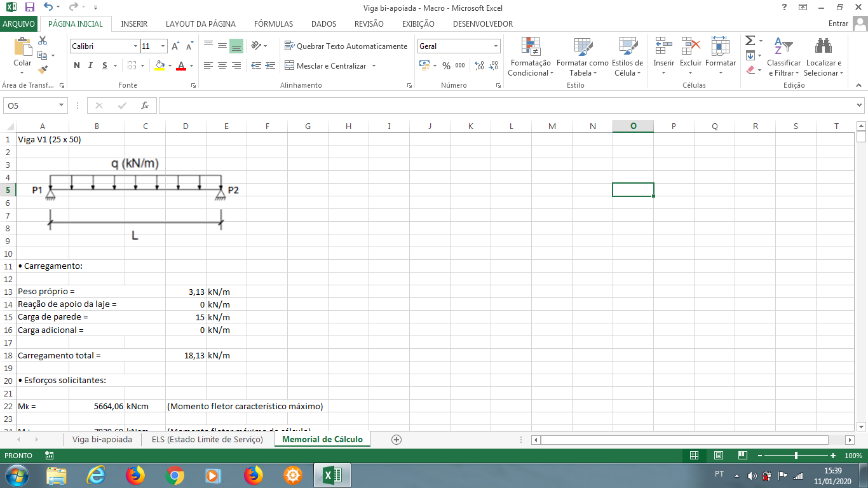Toggle bottom vertical alignment
Viewport: 868px width, 488px height.
click(236, 46)
